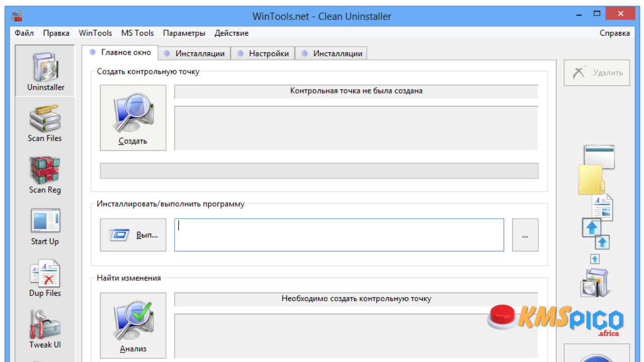Screen dimensions: 644x362
Task: Switch to the Главное окно tab
Action: 120,52
